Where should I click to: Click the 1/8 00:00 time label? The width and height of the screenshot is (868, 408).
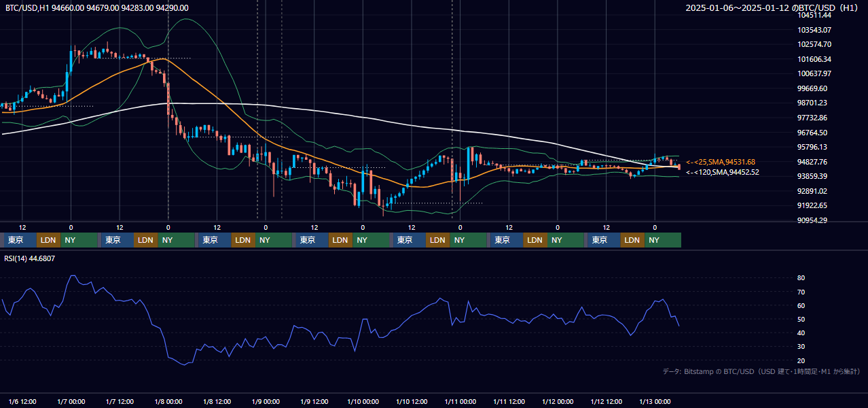[x=168, y=402]
